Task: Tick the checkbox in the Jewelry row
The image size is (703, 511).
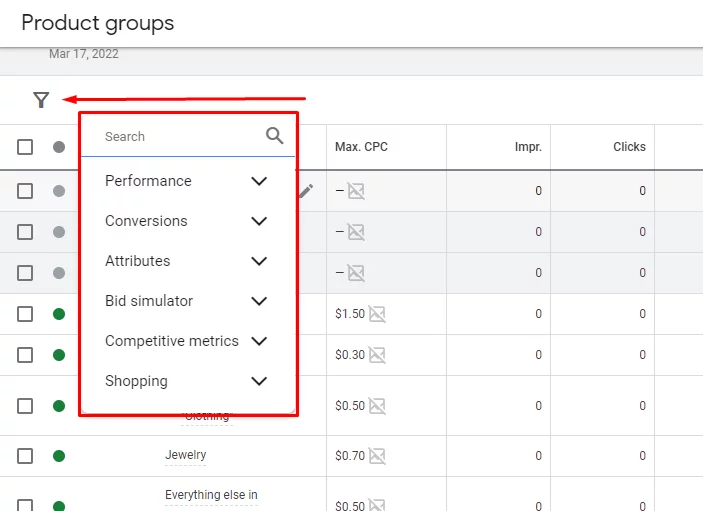Action: 25,456
